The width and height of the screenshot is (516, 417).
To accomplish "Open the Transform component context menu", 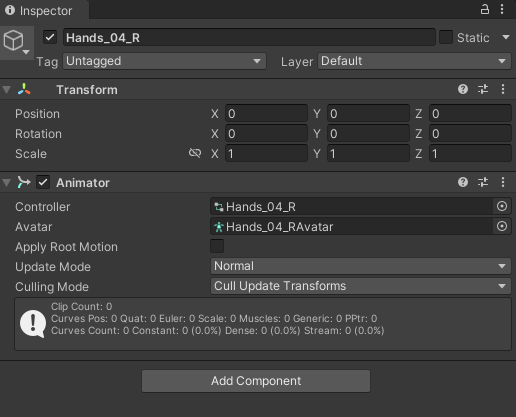I will (503, 89).
